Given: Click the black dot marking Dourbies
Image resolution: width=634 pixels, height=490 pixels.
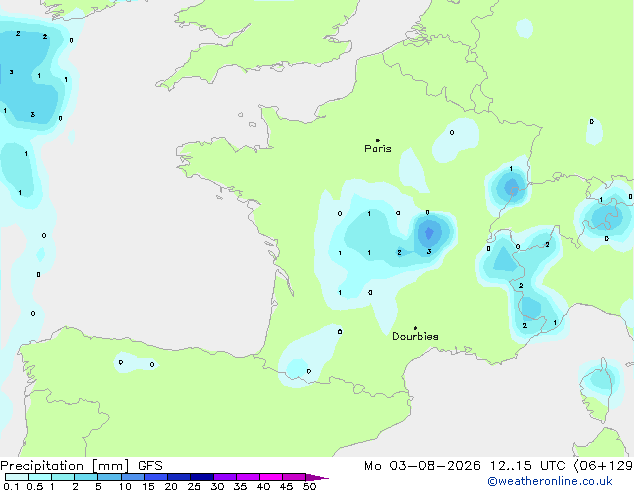Looking at the screenshot, I should [415, 328].
